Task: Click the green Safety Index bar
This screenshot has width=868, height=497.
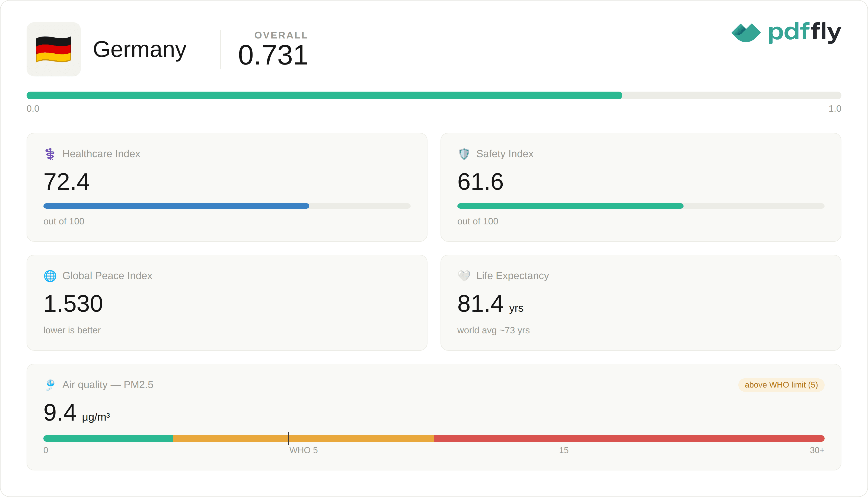Action: tap(570, 206)
